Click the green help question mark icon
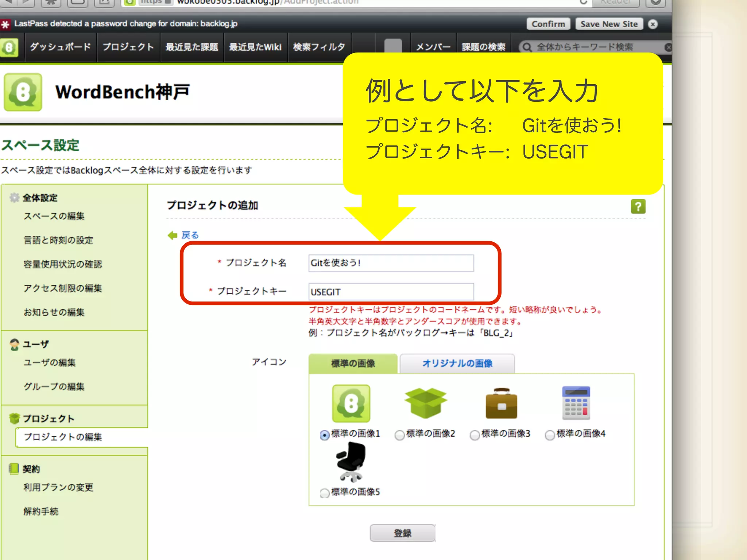This screenshot has height=560, width=747. (x=638, y=206)
